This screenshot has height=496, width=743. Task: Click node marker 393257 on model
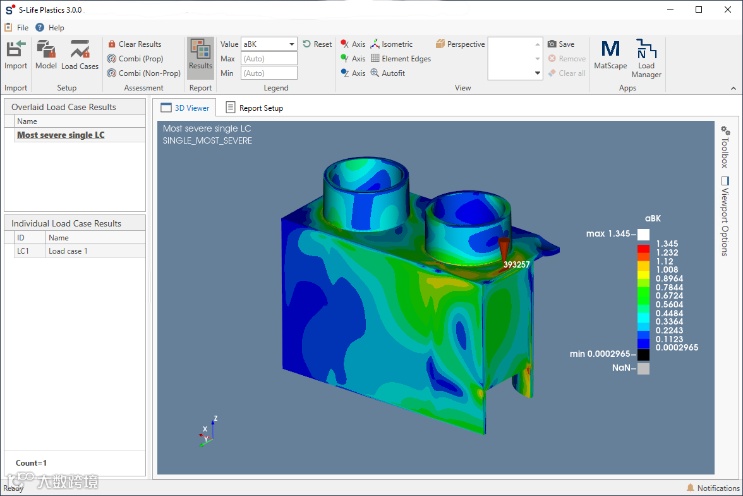pos(505,251)
